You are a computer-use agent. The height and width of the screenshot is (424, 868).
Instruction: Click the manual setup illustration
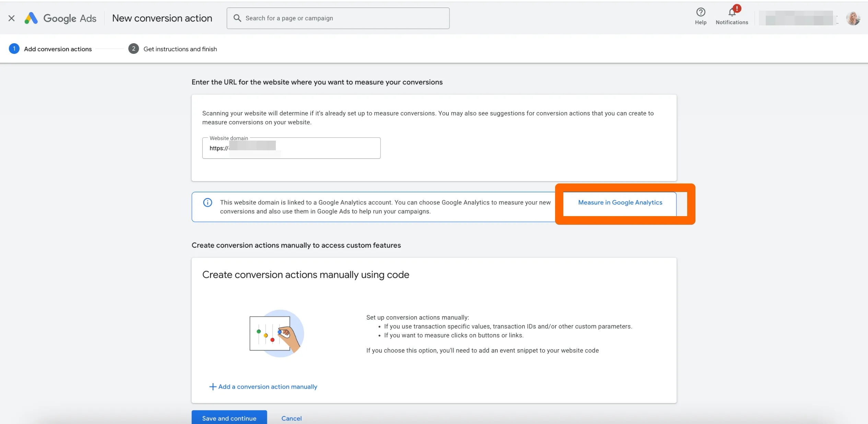(277, 333)
